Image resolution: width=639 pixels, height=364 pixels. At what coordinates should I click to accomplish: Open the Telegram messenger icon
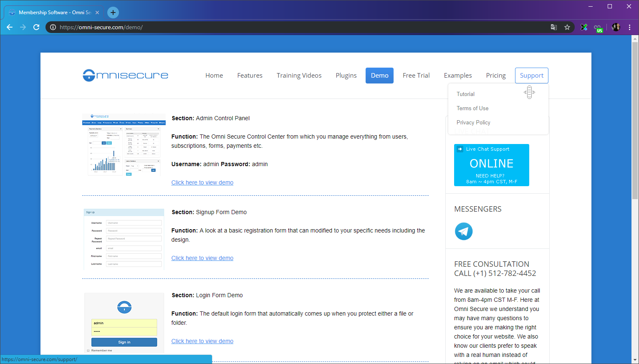(463, 231)
